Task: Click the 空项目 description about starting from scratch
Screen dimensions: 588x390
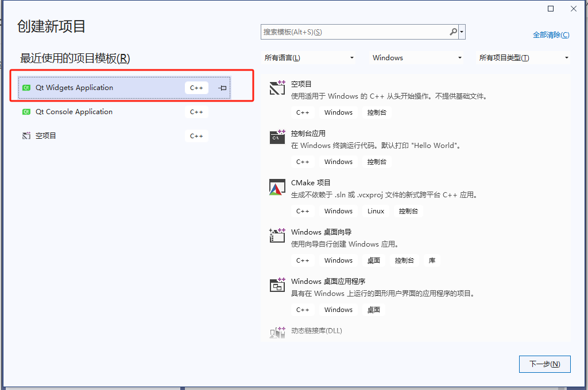Action: click(389, 96)
